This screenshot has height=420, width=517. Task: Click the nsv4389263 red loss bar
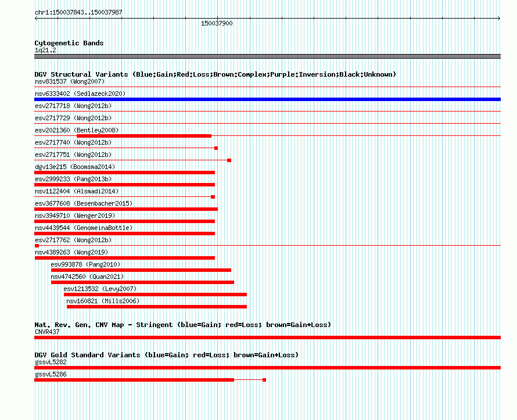125,258
